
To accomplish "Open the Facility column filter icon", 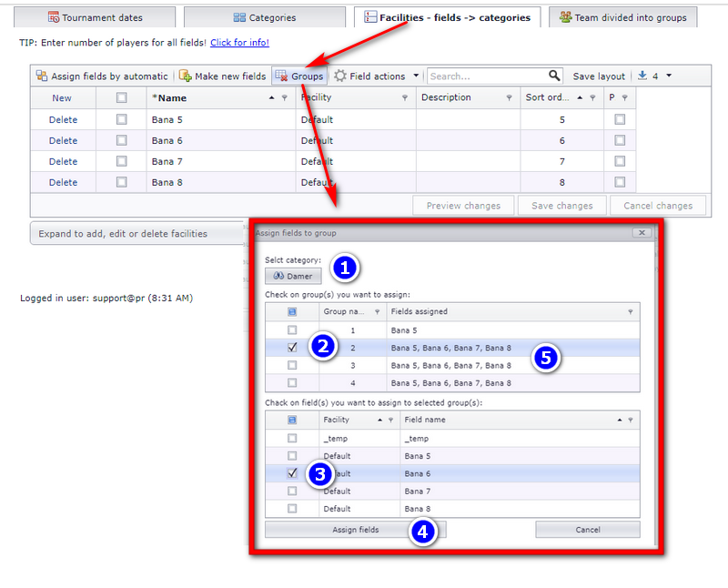I will point(405,97).
